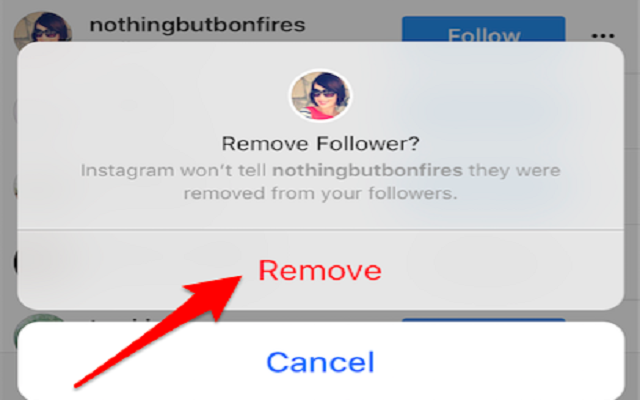Tap the blue Follow button beside nothingbutbonfires
640x400 pixels.
484,29
